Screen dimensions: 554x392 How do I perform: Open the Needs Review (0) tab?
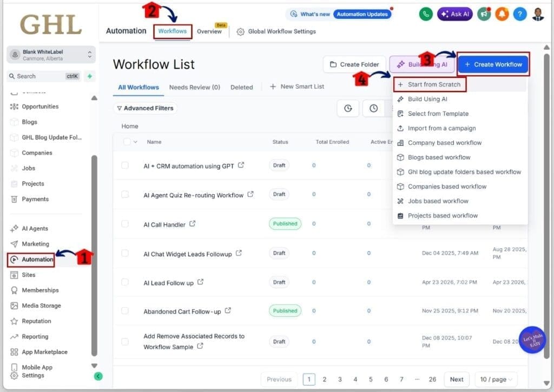click(x=194, y=87)
